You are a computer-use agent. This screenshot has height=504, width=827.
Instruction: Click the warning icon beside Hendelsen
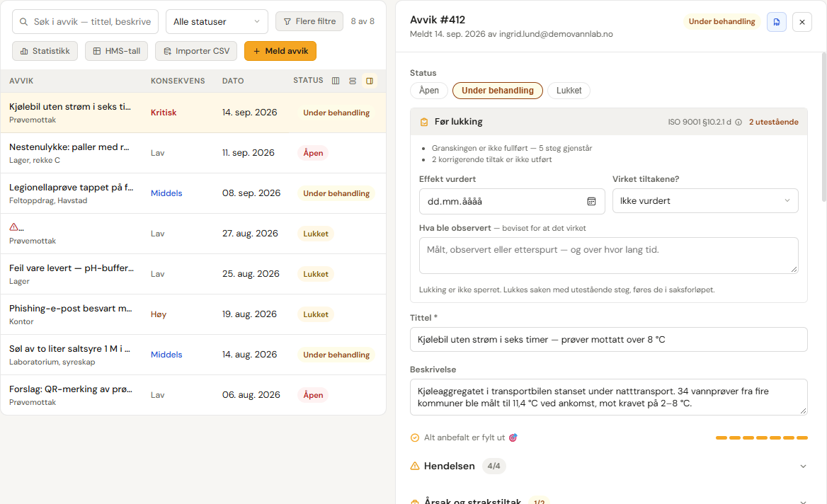pyautogui.click(x=414, y=466)
